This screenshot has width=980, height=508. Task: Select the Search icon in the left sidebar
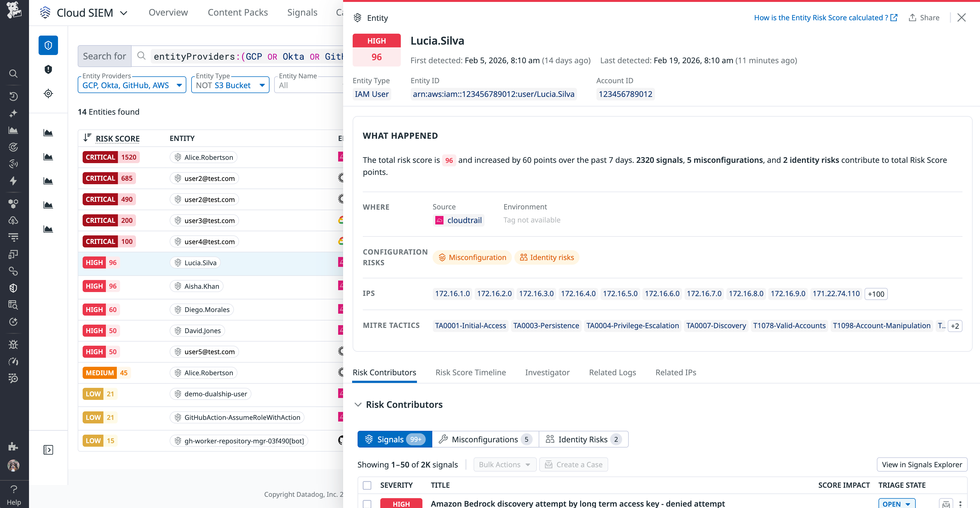(x=13, y=73)
